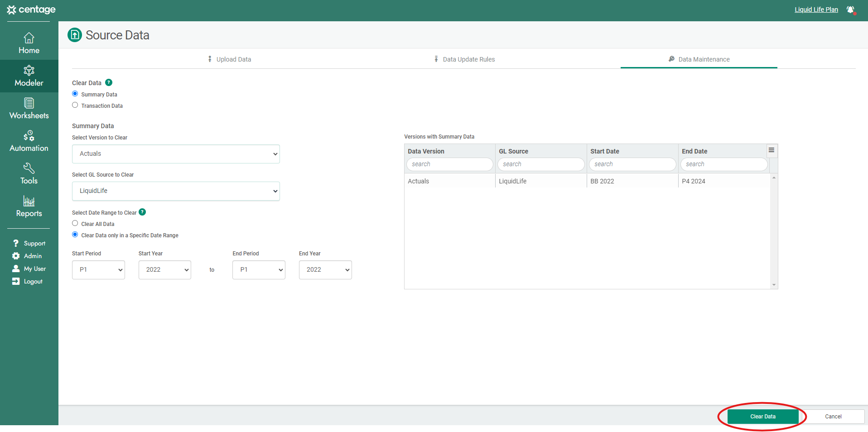Select Transaction Data radio option
Screen dimensions: 868x432
tap(75, 105)
